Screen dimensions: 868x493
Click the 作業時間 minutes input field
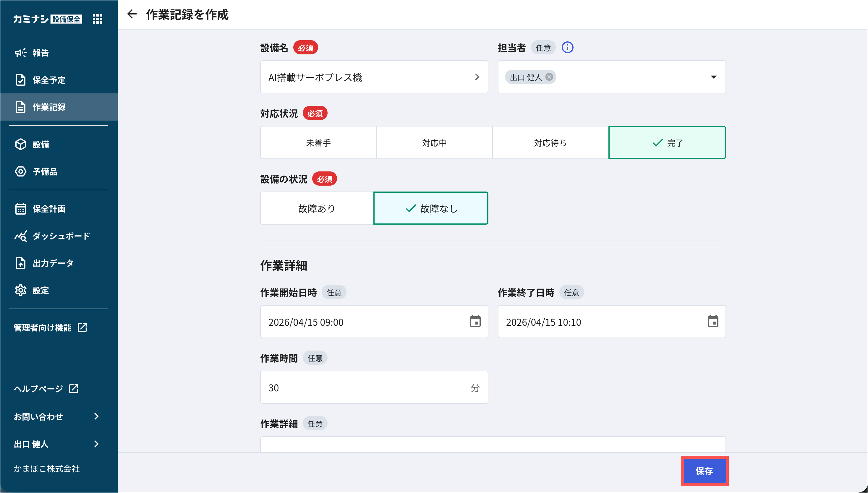(366, 387)
